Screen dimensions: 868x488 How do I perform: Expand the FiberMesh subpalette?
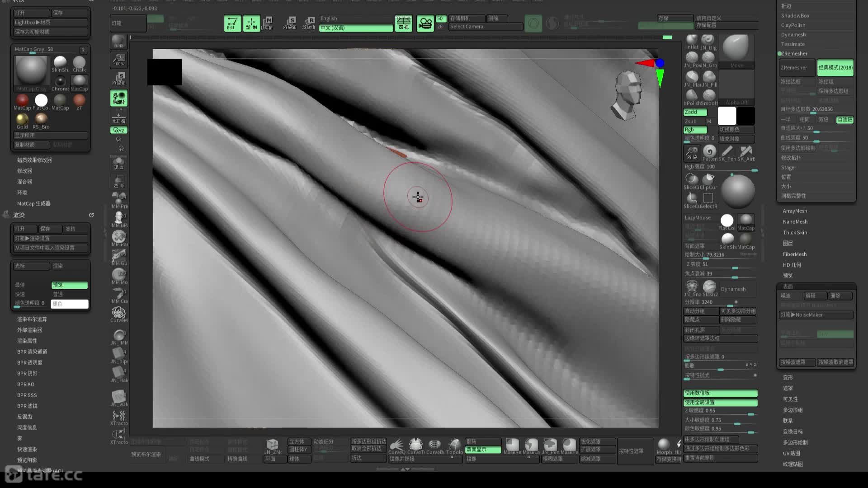click(x=795, y=254)
